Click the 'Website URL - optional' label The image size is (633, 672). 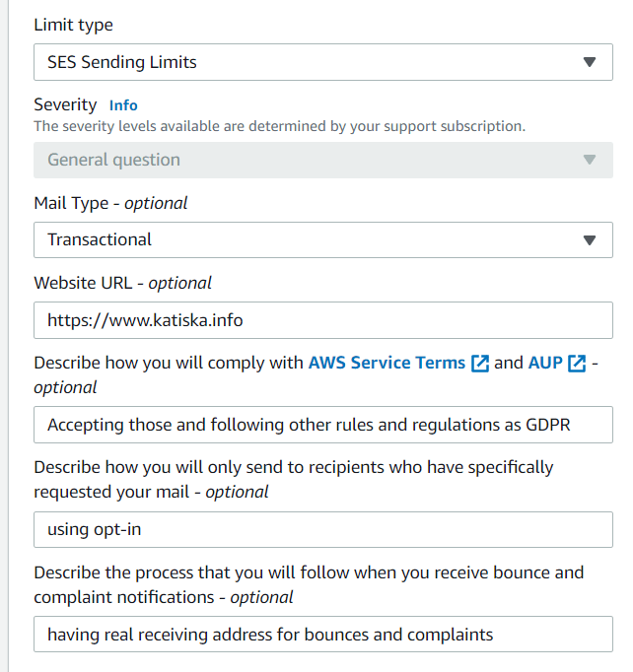(x=122, y=283)
